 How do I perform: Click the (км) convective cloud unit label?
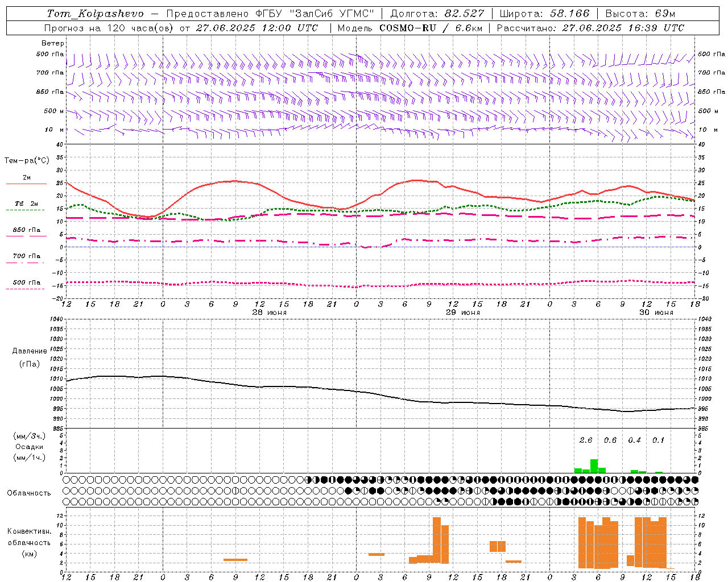click(x=29, y=554)
